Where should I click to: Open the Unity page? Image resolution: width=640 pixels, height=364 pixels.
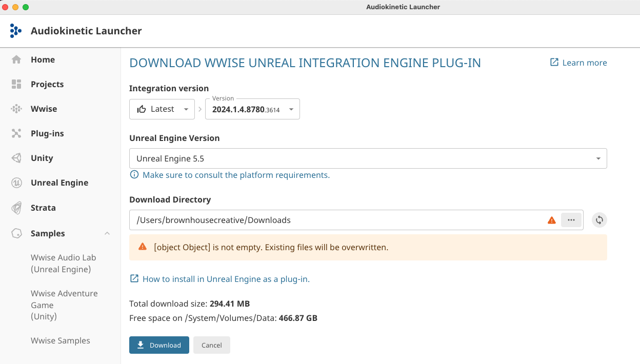click(42, 158)
